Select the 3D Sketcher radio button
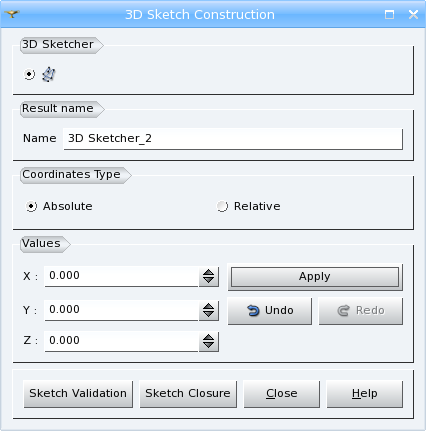 (x=29, y=74)
